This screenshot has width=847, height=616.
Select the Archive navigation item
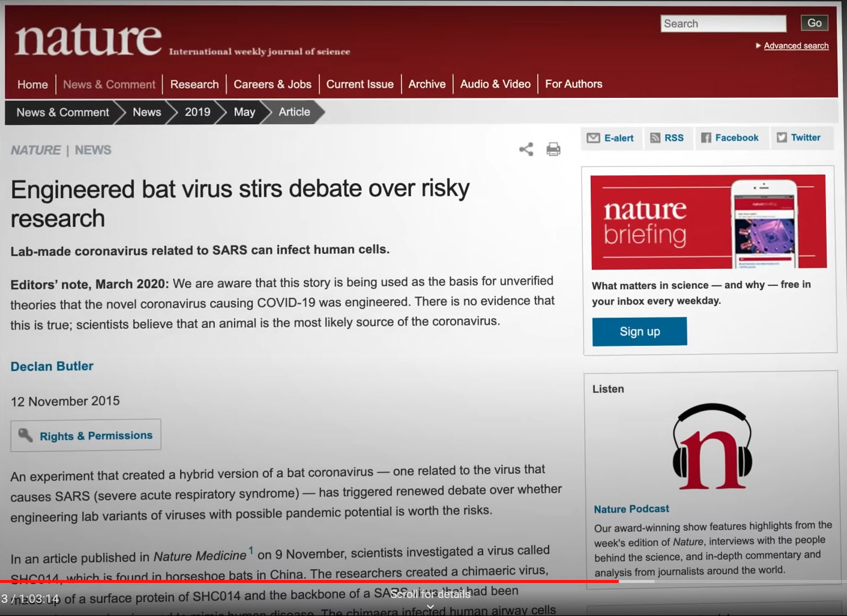coord(427,85)
